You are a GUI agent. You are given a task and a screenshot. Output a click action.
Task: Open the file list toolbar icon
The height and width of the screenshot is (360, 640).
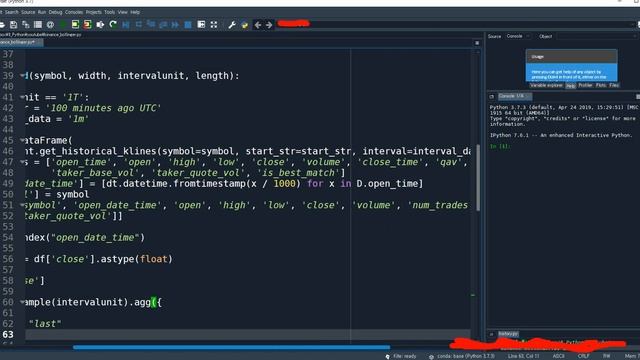coord(38,25)
